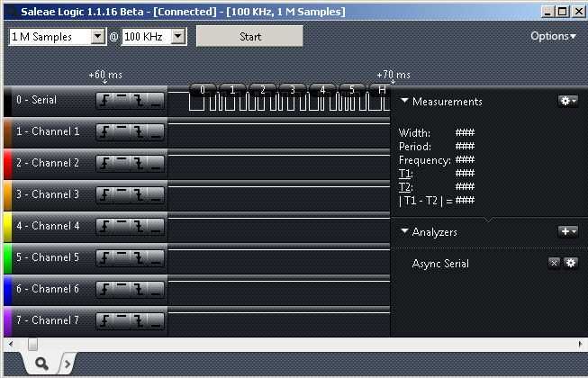Add a new analyzer with plus button

click(x=568, y=231)
